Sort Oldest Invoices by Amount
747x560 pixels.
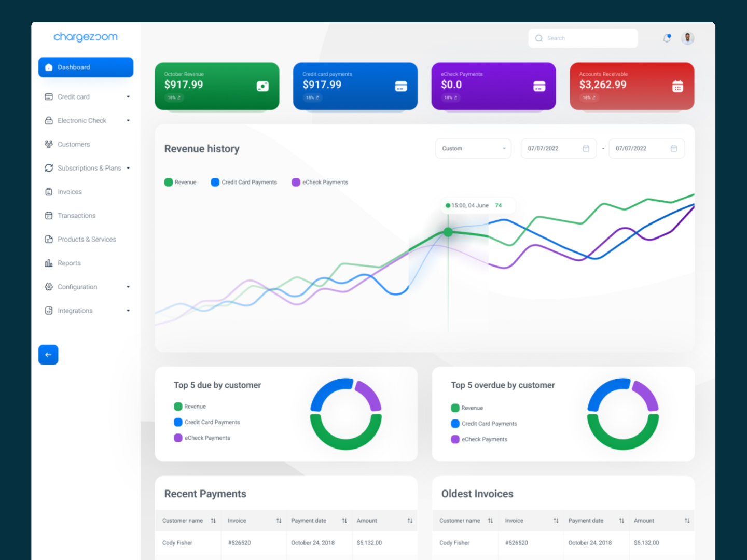[x=687, y=521]
